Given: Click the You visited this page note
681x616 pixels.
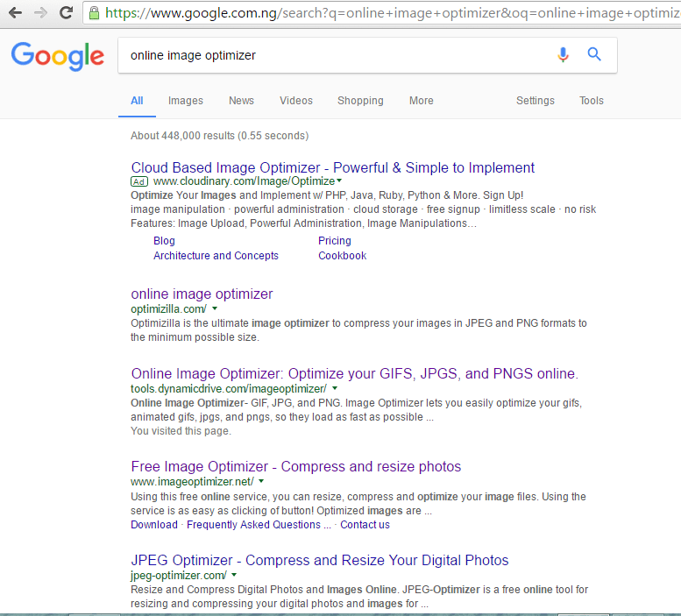Looking at the screenshot, I should pos(181,431).
